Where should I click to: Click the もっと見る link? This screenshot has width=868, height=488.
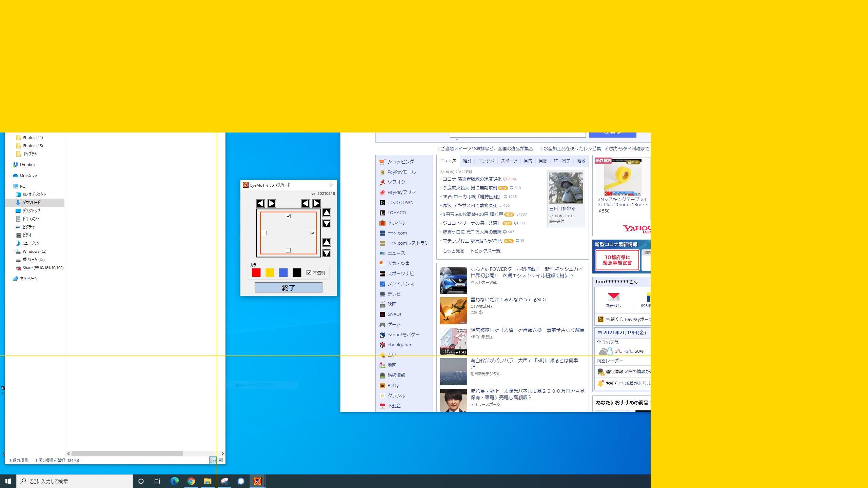(453, 251)
